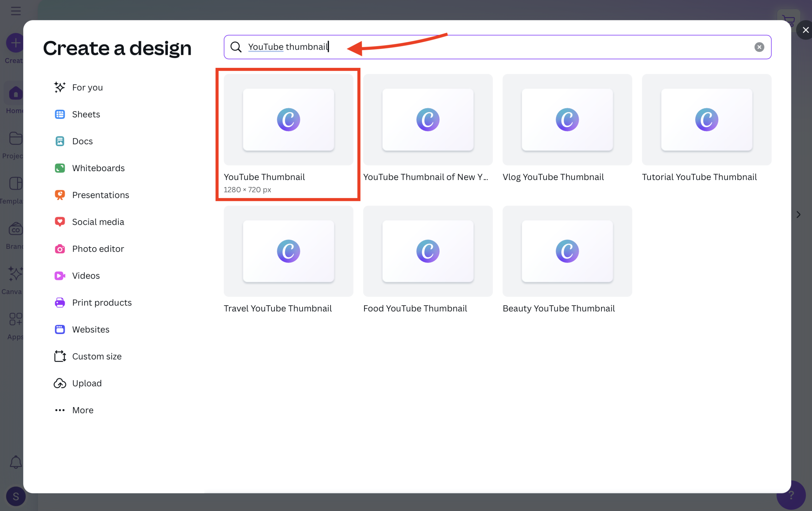Select the Videos category
This screenshot has height=511, width=812.
[86, 276]
